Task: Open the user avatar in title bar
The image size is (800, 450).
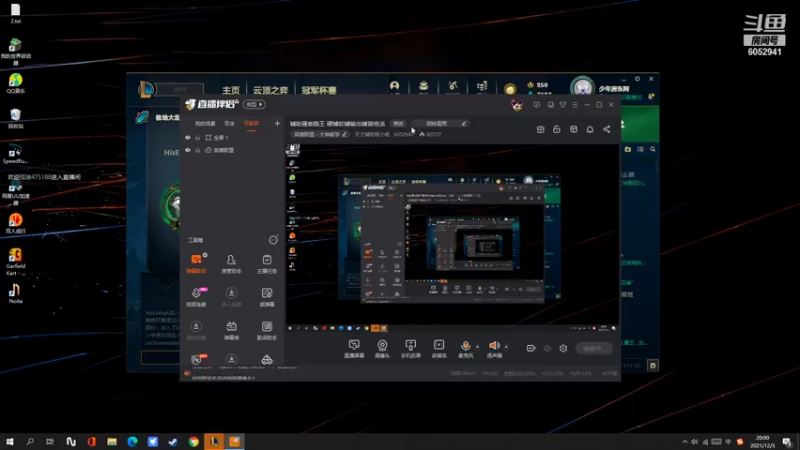Action: pyautogui.click(x=517, y=105)
